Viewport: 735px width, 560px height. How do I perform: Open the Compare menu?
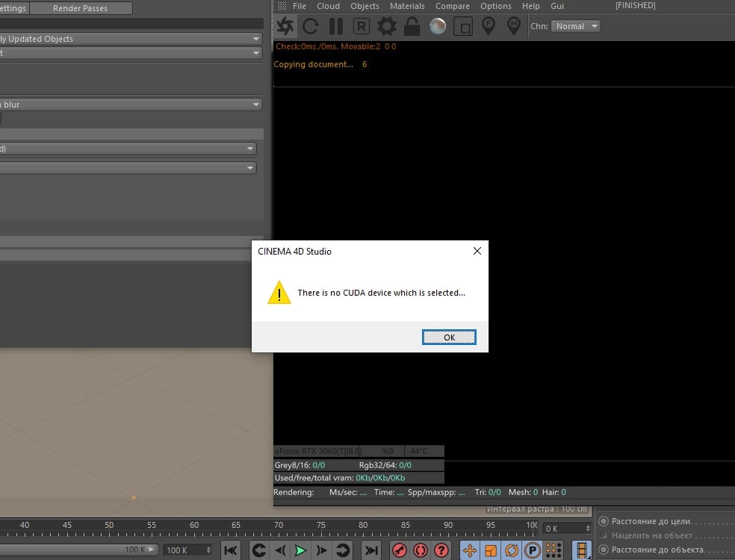pyautogui.click(x=453, y=6)
